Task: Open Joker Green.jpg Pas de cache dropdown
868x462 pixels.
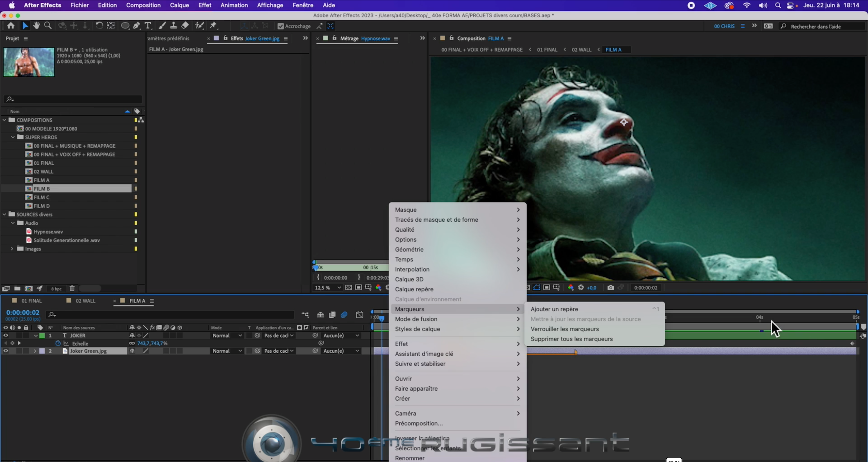Action: (x=279, y=351)
